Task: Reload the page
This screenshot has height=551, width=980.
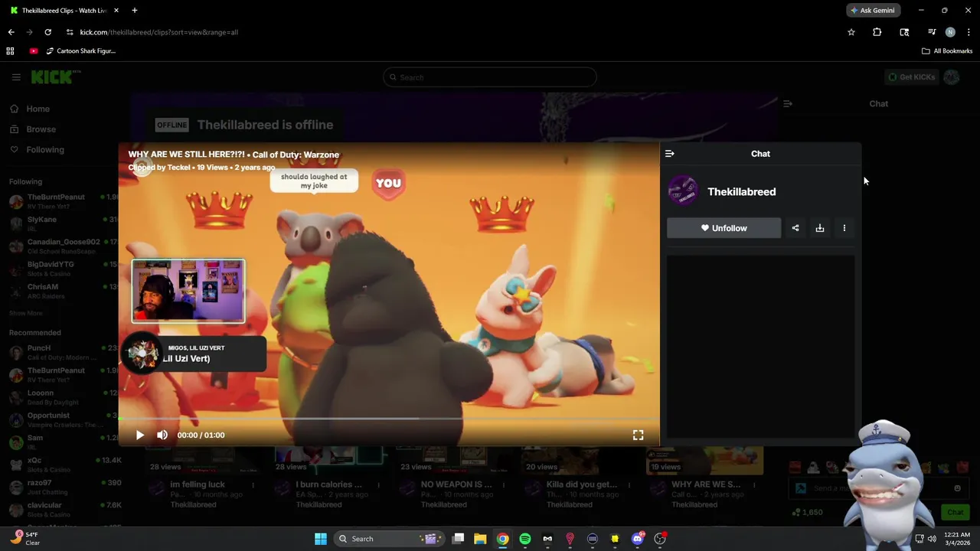Action: tap(47, 32)
